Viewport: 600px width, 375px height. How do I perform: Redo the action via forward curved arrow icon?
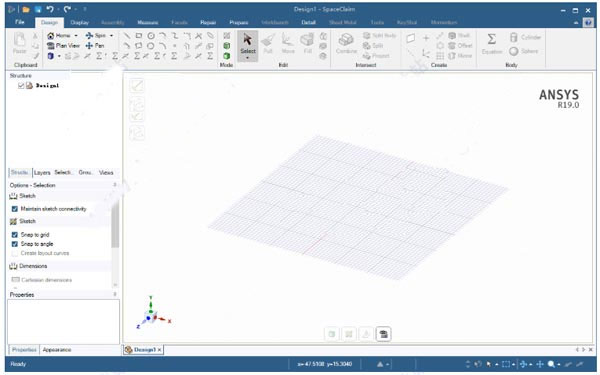(x=67, y=9)
